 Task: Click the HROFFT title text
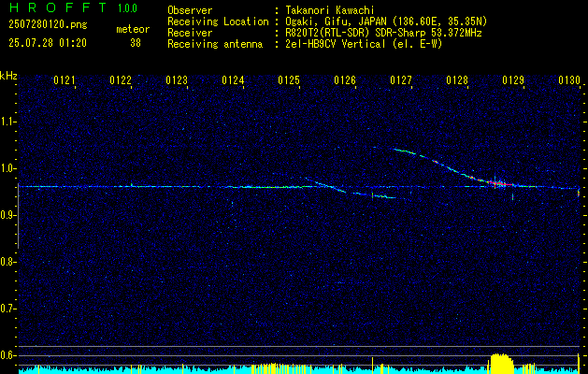pos(57,7)
